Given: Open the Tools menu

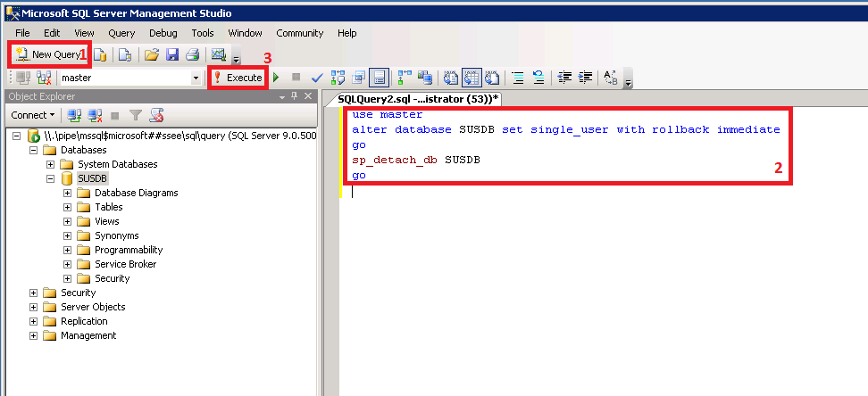Looking at the screenshot, I should click(x=203, y=33).
